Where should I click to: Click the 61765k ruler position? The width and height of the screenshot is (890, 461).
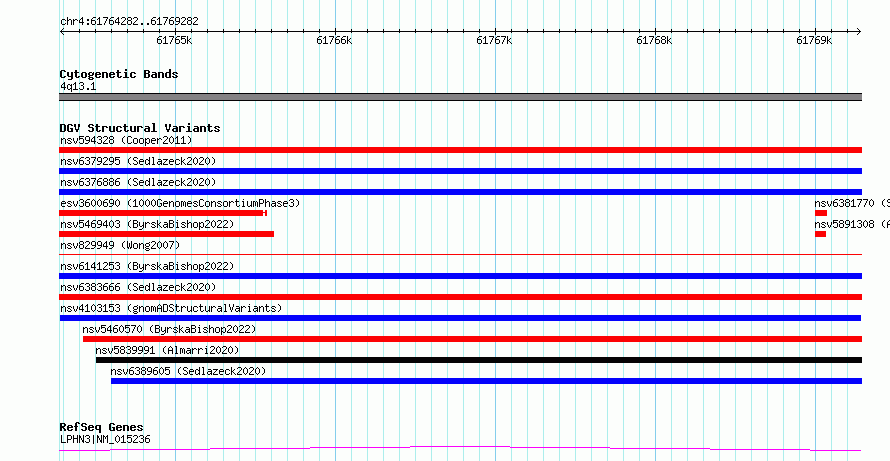click(x=175, y=40)
